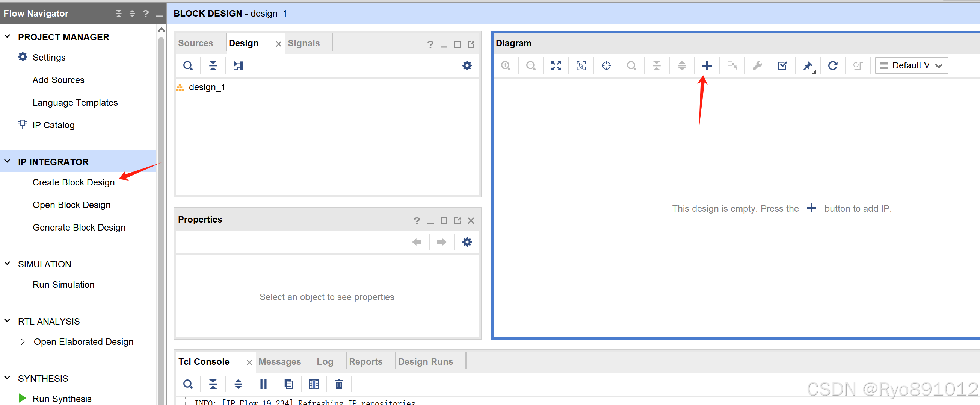
Task: Click Zoom In icon in Diagram toolbar
Action: (x=506, y=65)
